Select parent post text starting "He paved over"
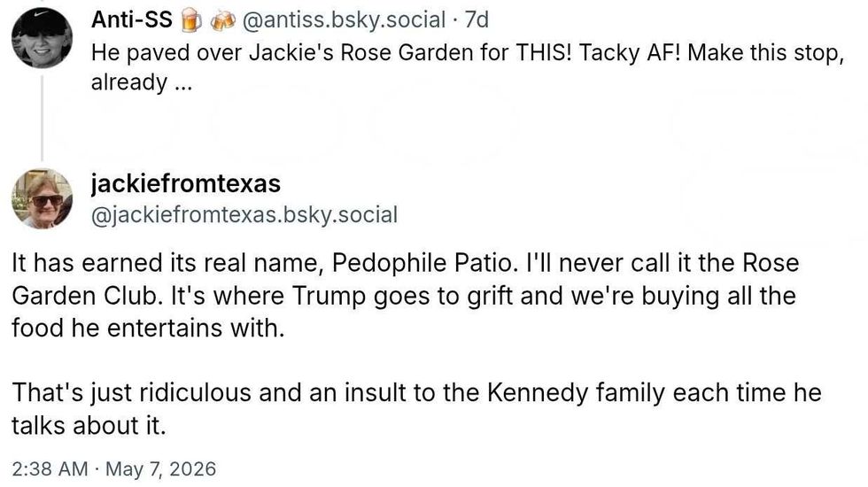Viewport: 868px width, 487px height. [x=468, y=67]
